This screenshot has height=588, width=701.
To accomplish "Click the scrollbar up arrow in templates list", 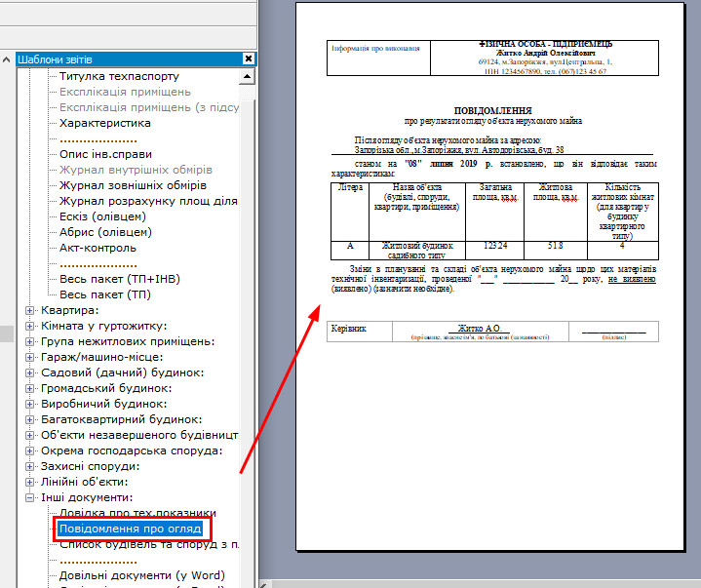I will click(x=247, y=76).
